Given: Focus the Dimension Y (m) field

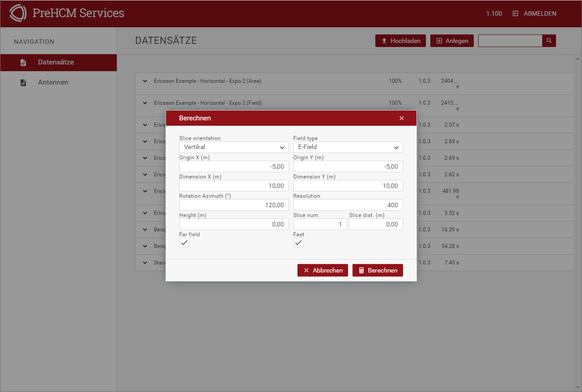Looking at the screenshot, I should click(x=348, y=186).
